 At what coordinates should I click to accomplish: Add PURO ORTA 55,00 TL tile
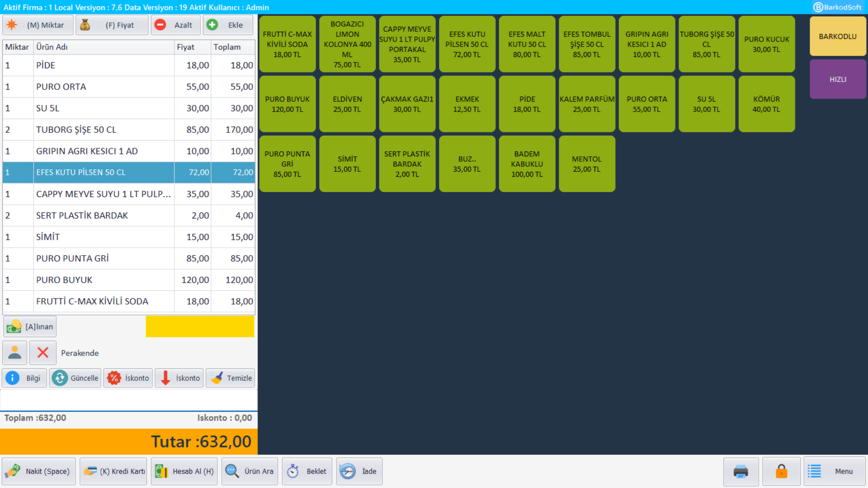(647, 104)
